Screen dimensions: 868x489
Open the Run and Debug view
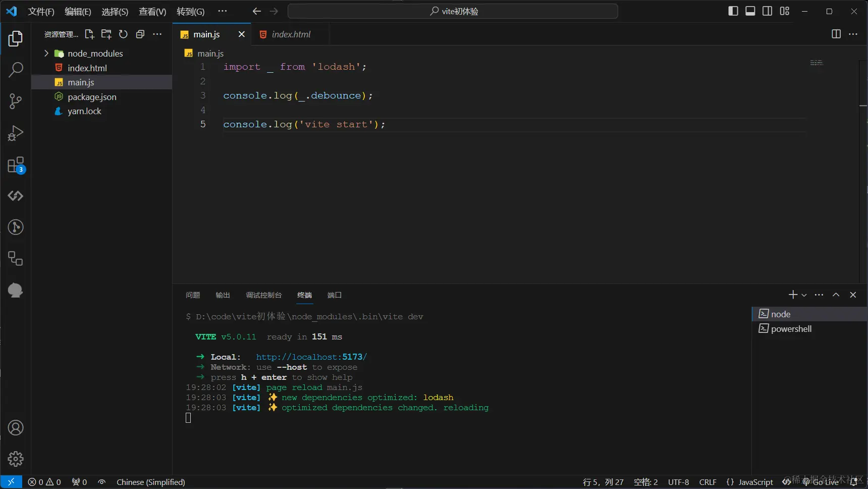coord(16,133)
